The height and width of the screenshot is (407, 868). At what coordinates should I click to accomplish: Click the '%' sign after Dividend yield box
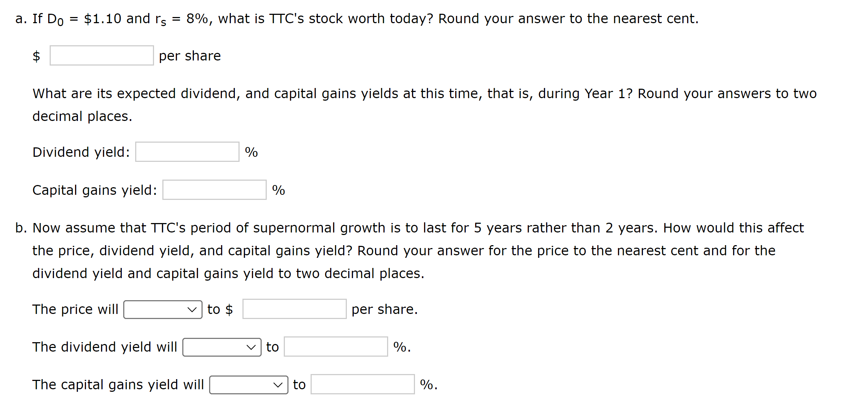[252, 152]
